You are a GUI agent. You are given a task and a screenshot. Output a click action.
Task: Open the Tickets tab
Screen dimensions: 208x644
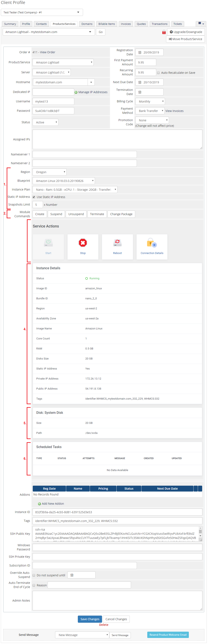(x=178, y=24)
